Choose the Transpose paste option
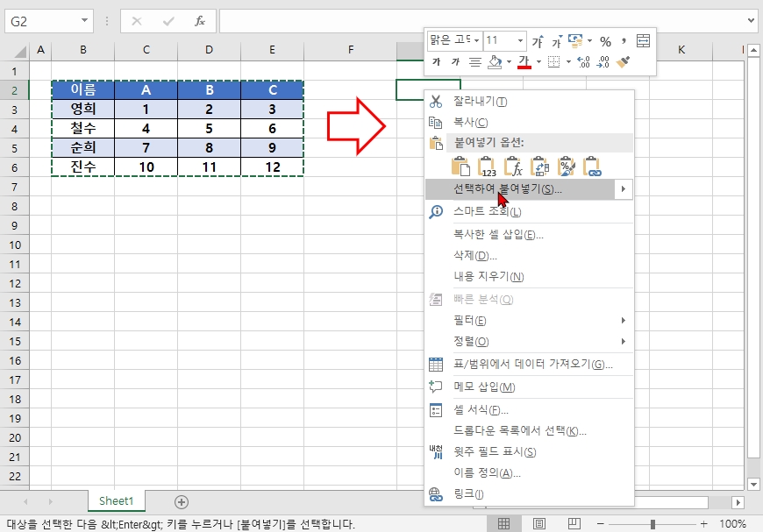763x532 pixels. pos(540,167)
